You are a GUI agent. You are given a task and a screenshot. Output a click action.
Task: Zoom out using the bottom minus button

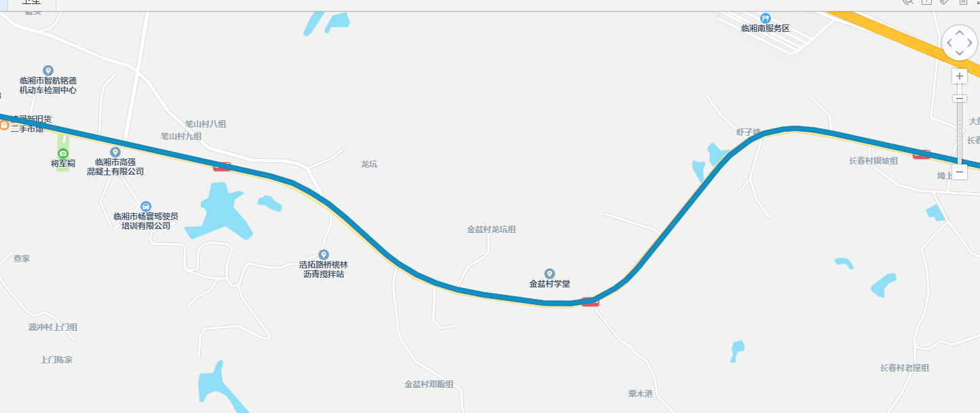[x=960, y=172]
